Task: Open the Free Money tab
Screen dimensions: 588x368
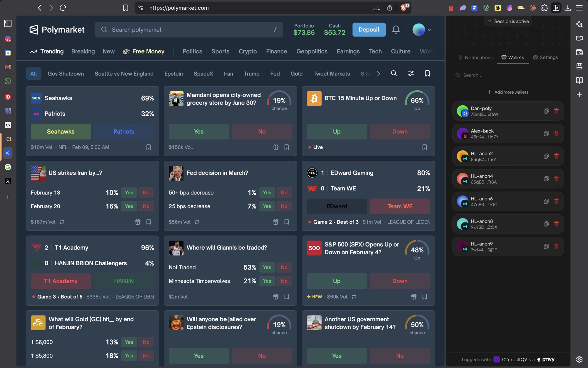Action: tap(144, 51)
